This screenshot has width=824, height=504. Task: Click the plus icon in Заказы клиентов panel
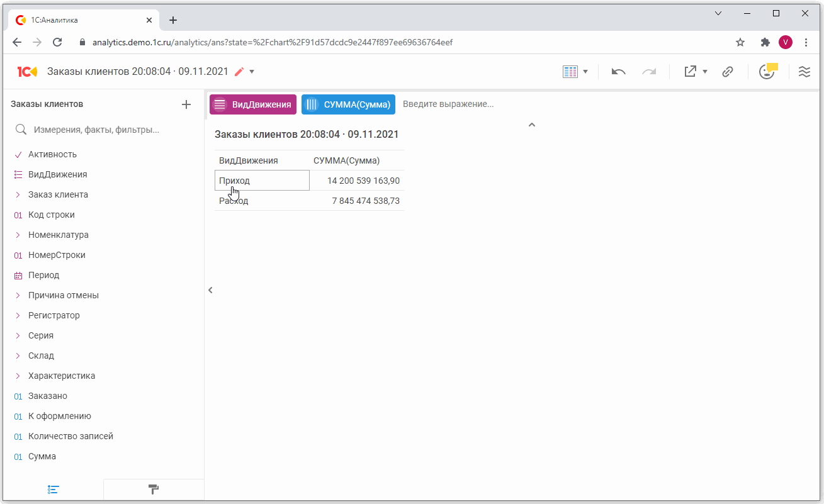186,104
